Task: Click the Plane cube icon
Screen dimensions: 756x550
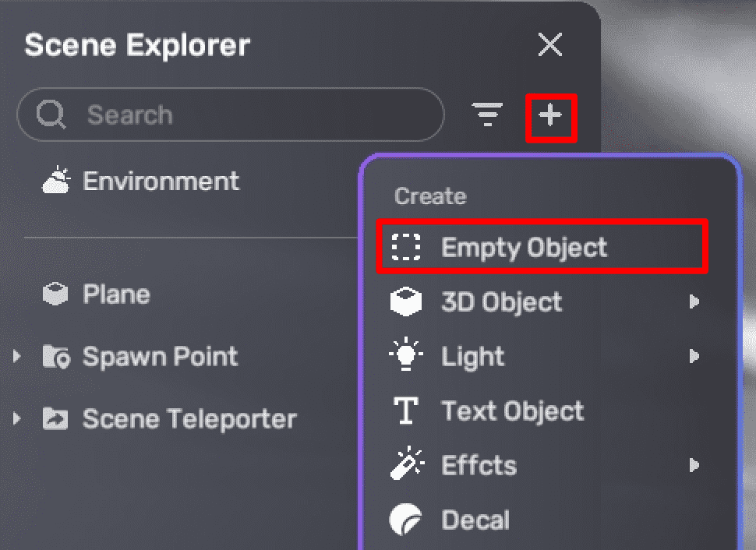Action: (x=55, y=294)
